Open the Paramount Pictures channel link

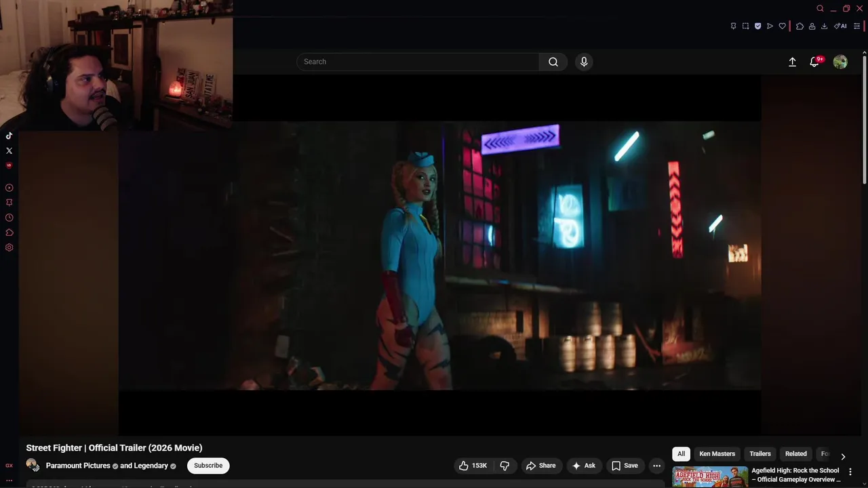pos(78,466)
